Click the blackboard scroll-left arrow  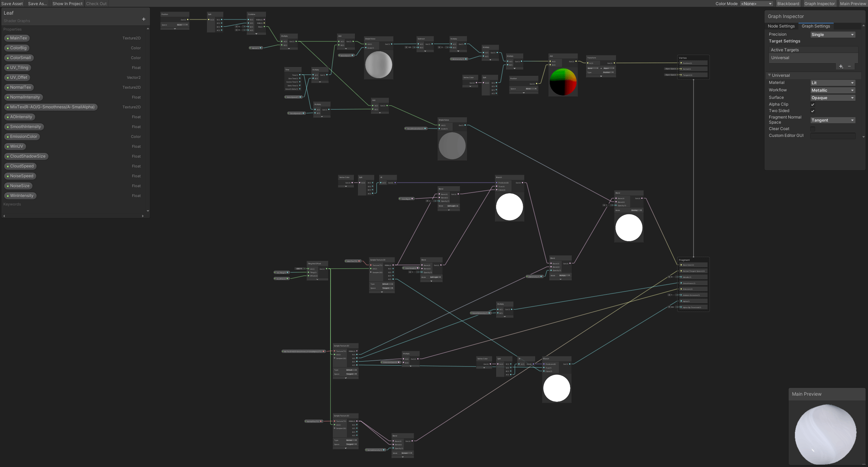point(4,216)
